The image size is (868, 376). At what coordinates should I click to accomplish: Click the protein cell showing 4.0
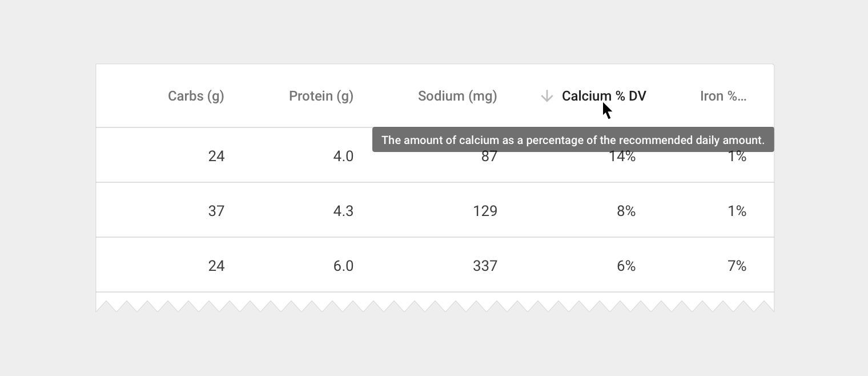click(343, 156)
